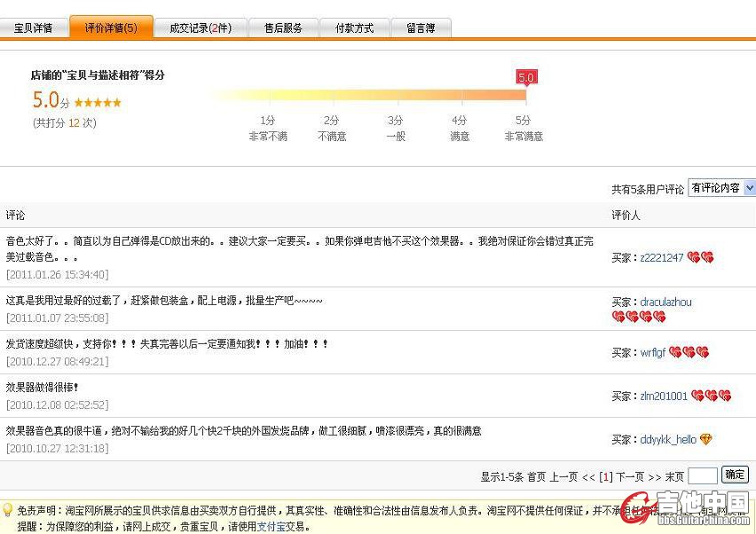The height and width of the screenshot is (534, 756).
Task: Click the large 5.0分 score text
Action: (51, 100)
